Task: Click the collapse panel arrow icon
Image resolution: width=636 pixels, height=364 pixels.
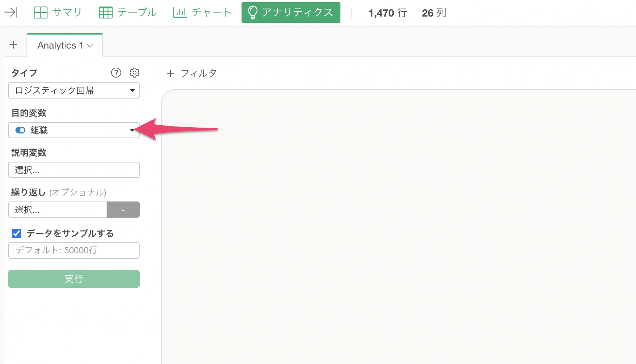Action: [11, 13]
